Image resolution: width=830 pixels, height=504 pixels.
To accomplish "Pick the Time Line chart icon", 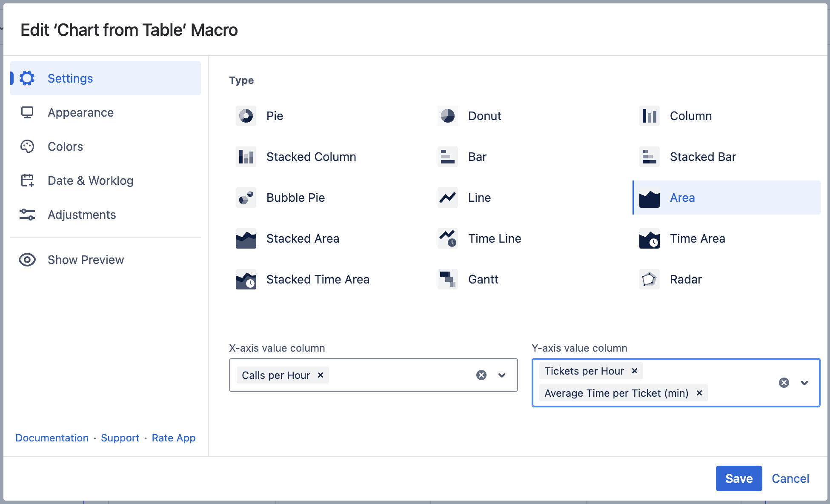I will (x=447, y=238).
